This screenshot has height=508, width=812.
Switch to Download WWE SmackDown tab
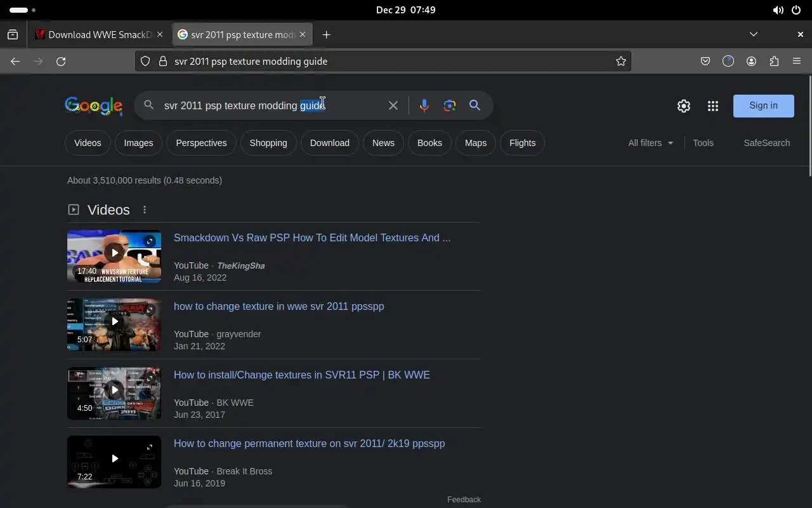click(100, 35)
